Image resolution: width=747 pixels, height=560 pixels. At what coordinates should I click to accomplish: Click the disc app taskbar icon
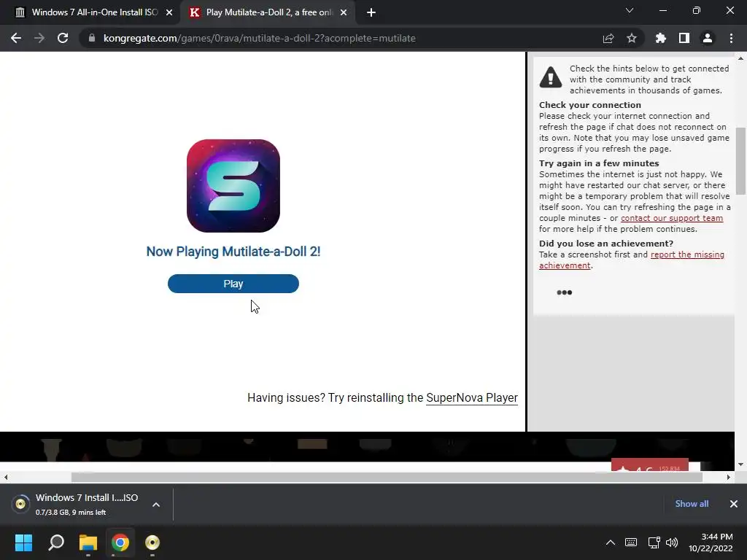[x=152, y=542]
